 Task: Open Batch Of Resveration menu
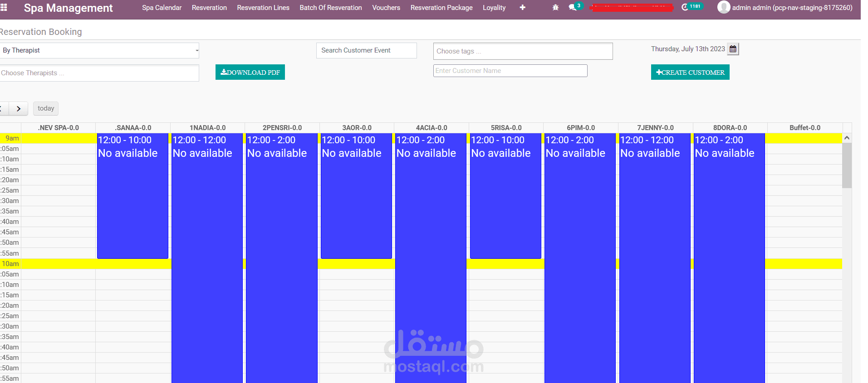coord(331,8)
